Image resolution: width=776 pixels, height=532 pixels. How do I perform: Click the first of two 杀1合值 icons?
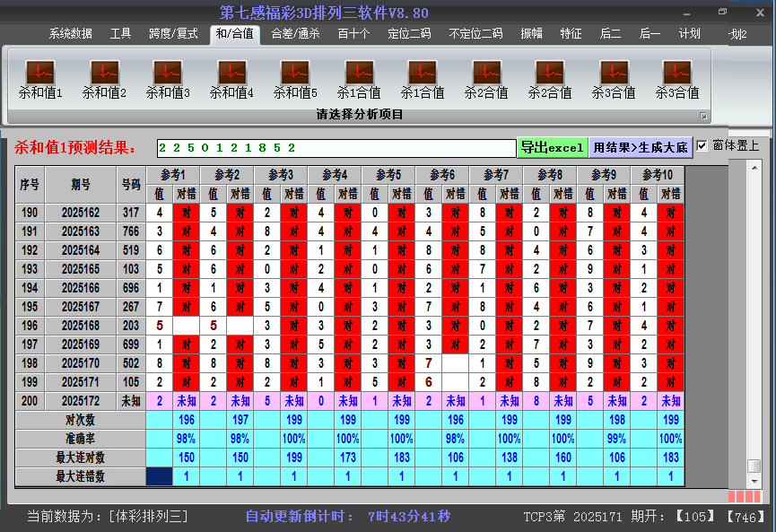[359, 79]
